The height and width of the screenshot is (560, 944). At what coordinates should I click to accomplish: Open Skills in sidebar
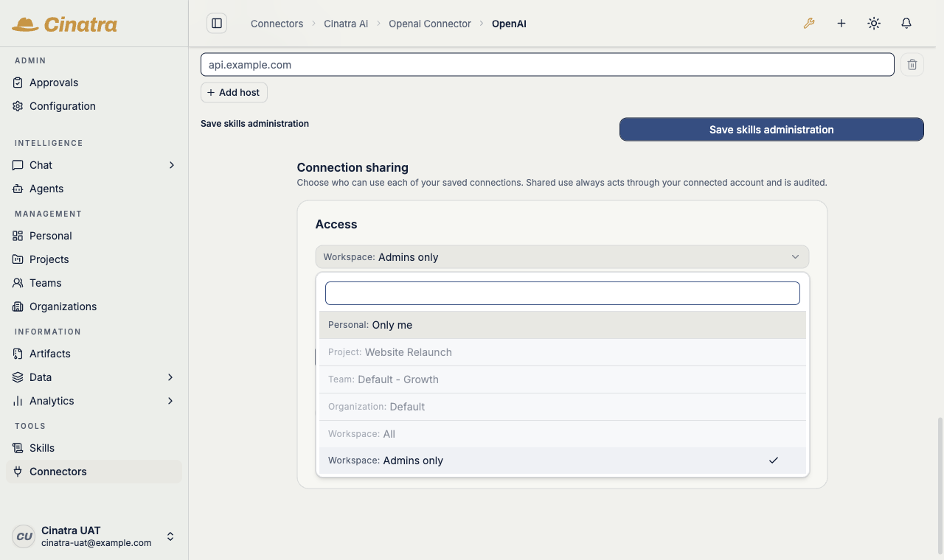94,448
